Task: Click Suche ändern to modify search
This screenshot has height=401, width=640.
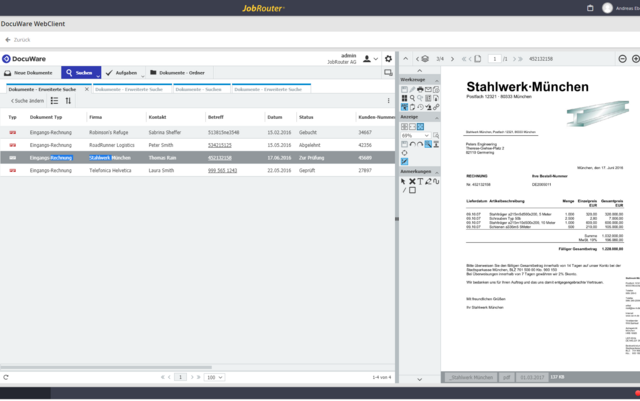Action: tap(27, 101)
